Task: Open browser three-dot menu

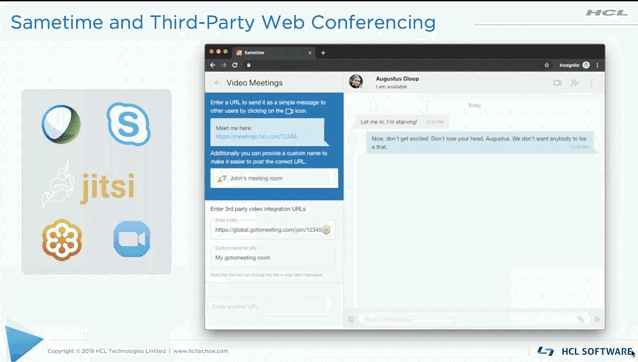Action: pyautogui.click(x=597, y=65)
